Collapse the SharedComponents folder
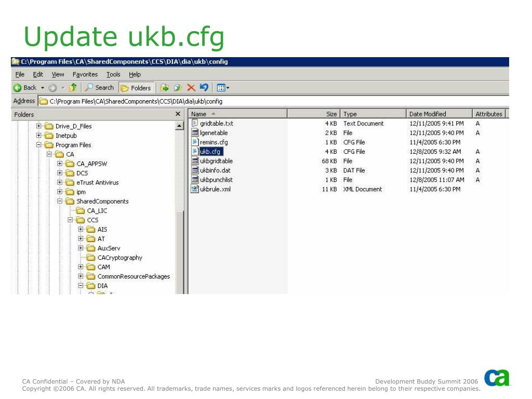Screen dimensions: 532x399 coord(60,201)
